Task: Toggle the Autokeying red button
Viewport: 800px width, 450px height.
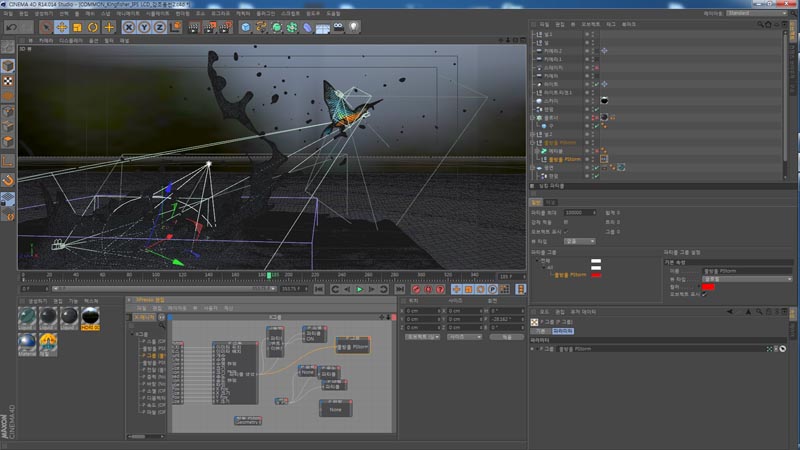Action: [x=428, y=289]
